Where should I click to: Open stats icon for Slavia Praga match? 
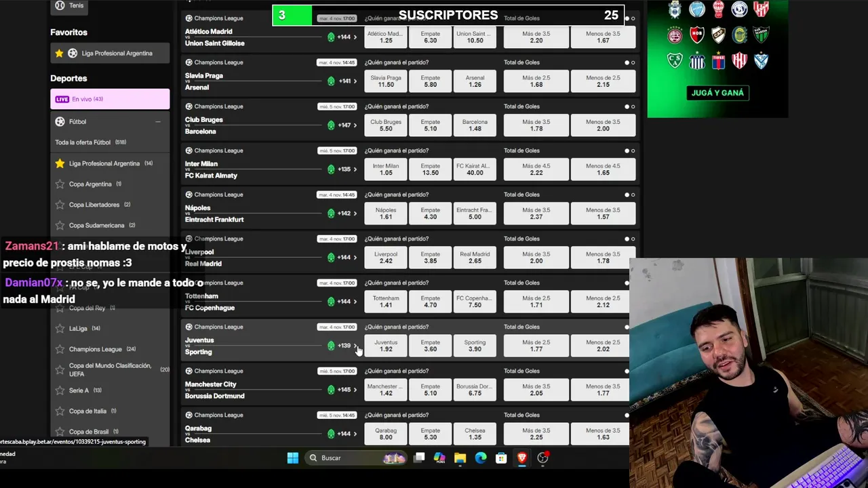point(331,81)
